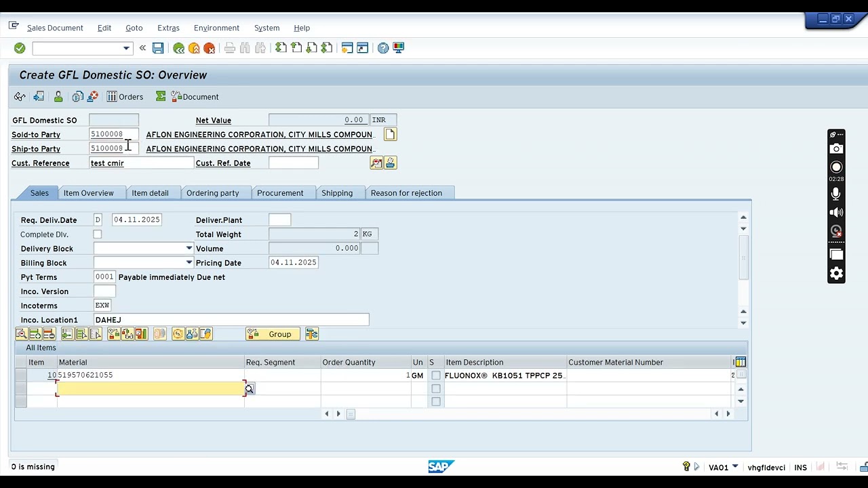868x488 pixels.
Task: Click the Ship-to Party label link
Action: (36, 149)
